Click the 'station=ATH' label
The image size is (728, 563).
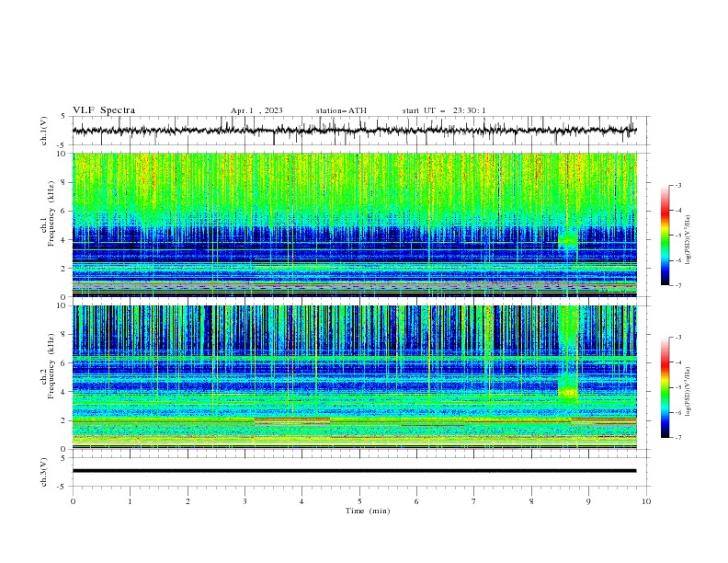[x=341, y=110]
